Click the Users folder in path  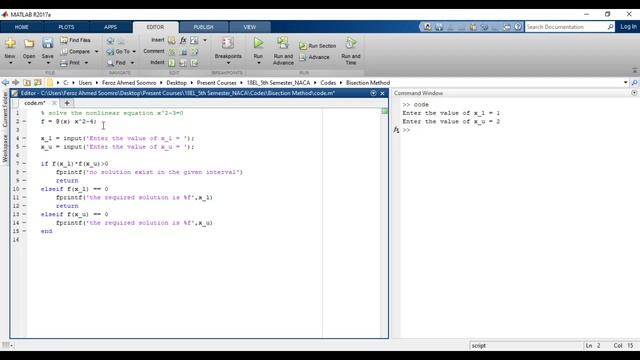(x=85, y=82)
